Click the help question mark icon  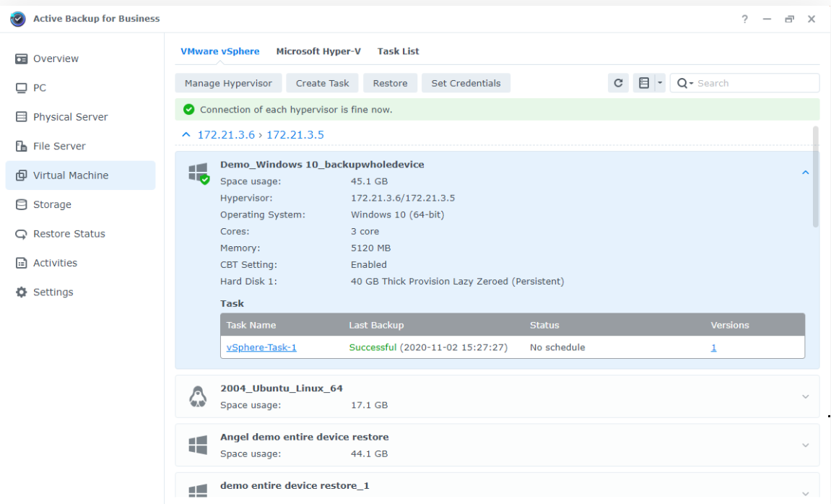coord(744,19)
